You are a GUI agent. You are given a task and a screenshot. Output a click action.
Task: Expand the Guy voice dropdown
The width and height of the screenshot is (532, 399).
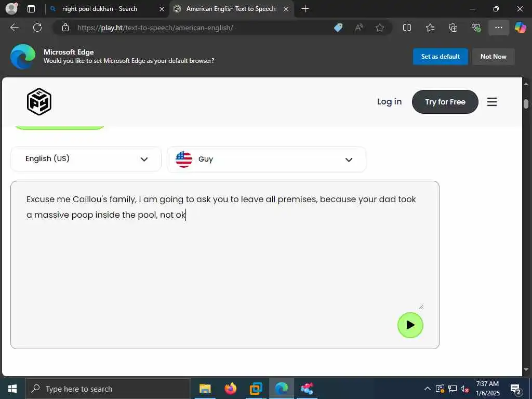267,159
